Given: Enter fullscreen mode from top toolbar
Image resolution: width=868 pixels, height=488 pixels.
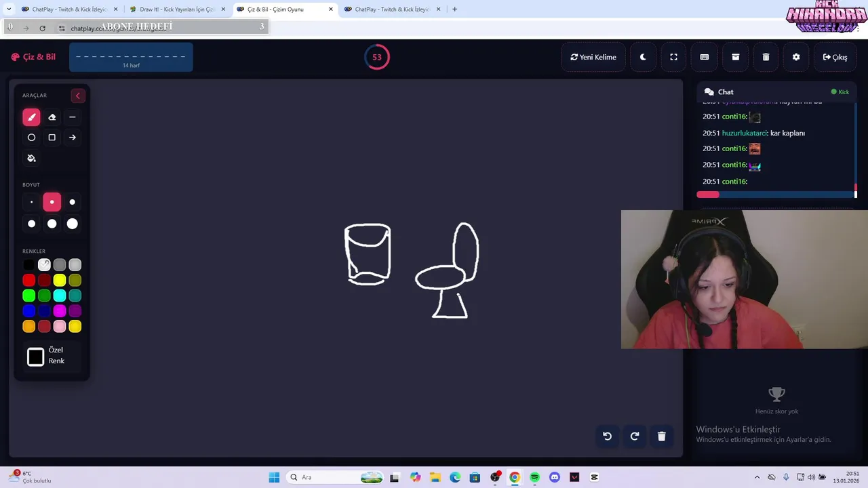Looking at the screenshot, I should click(673, 57).
